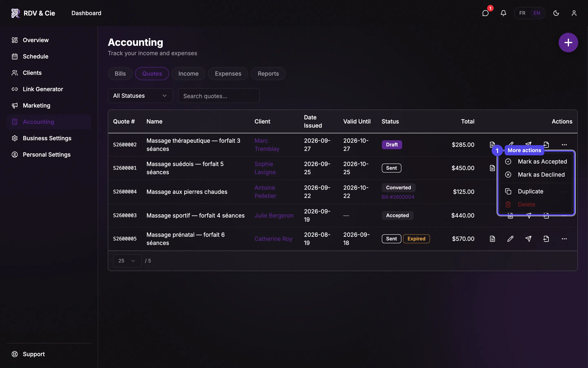Open the user profile icon
588x368 pixels.
[x=574, y=13]
